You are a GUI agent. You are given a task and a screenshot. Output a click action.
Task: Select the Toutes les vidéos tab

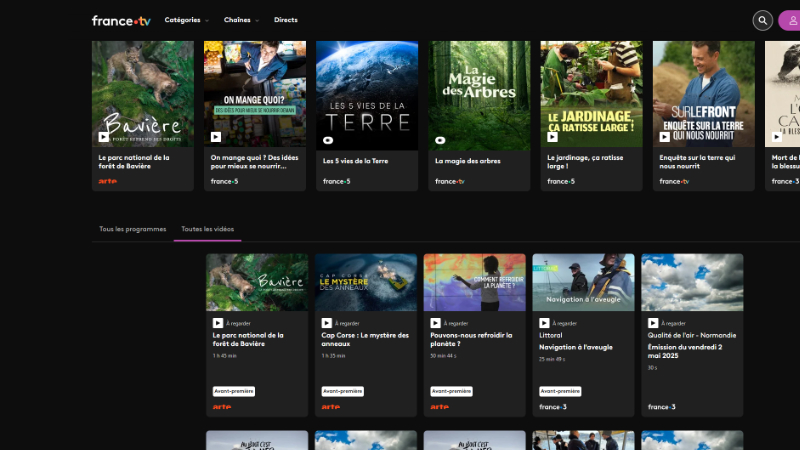(207, 229)
